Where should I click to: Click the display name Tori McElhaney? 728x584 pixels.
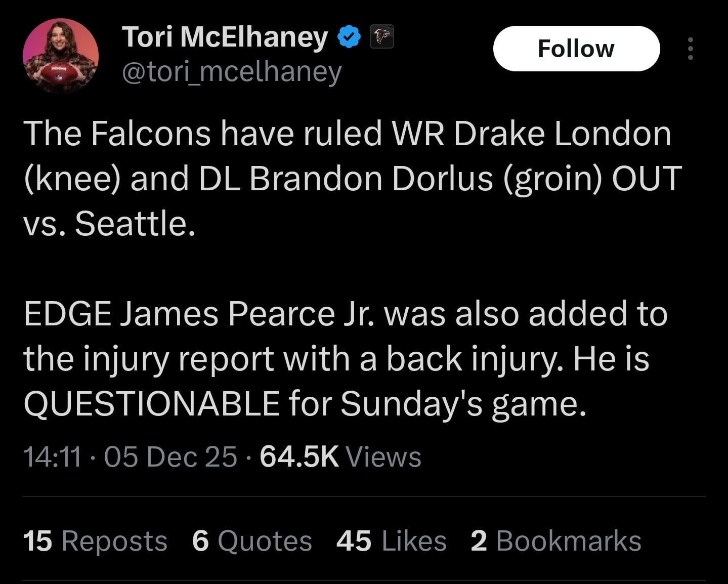(225, 37)
